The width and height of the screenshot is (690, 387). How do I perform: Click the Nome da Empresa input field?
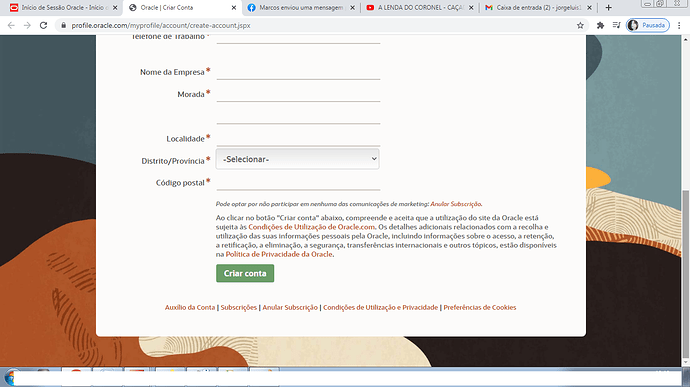tap(298, 72)
